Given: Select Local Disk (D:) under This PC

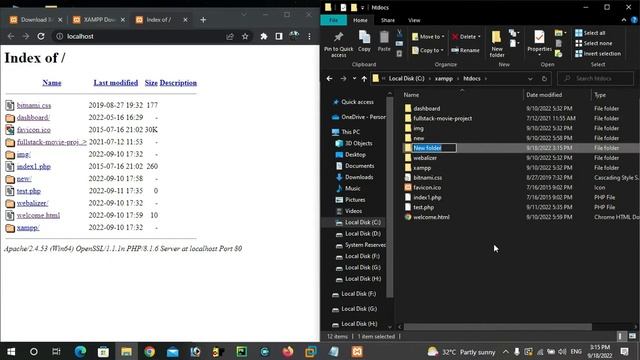Looking at the screenshot, I should click(363, 233).
